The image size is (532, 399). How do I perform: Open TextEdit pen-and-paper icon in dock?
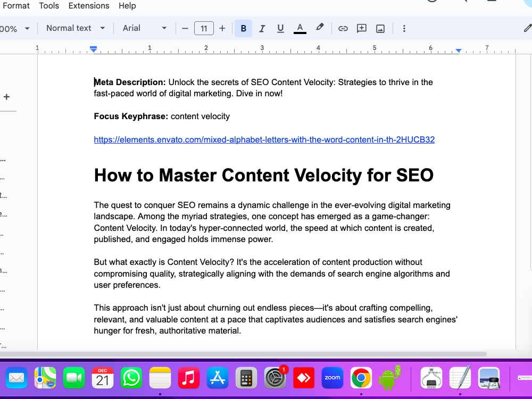pos(460,377)
